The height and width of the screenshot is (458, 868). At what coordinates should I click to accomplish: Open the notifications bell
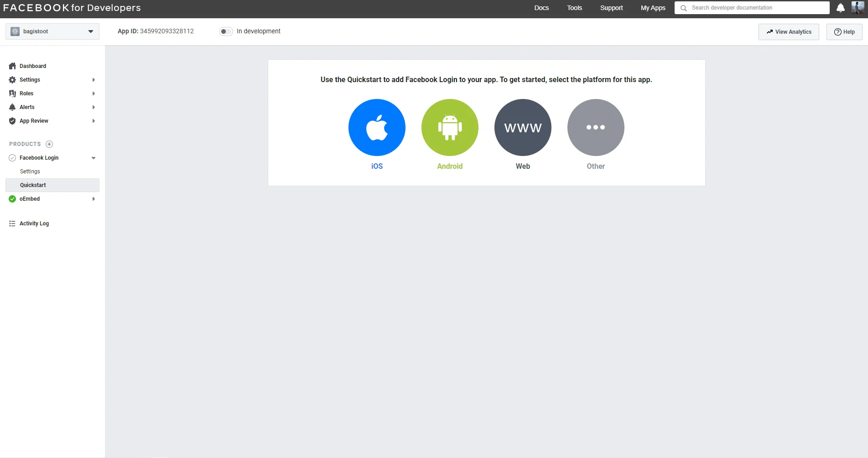click(x=840, y=8)
